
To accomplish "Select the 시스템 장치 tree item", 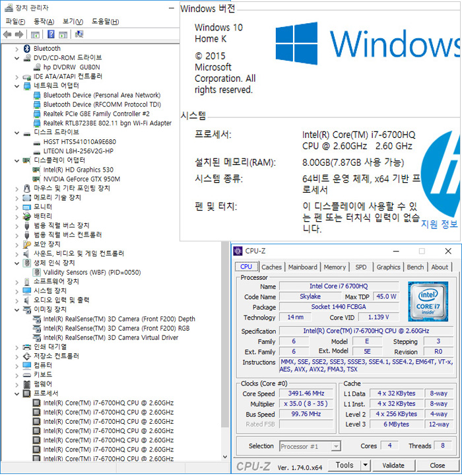I will (x=49, y=291).
